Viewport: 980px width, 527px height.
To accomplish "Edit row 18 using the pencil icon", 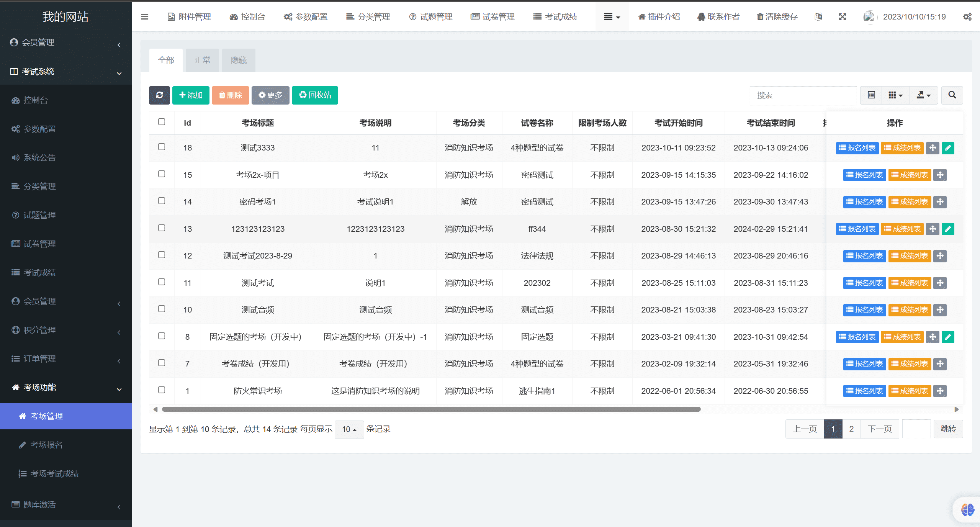I will pyautogui.click(x=948, y=148).
